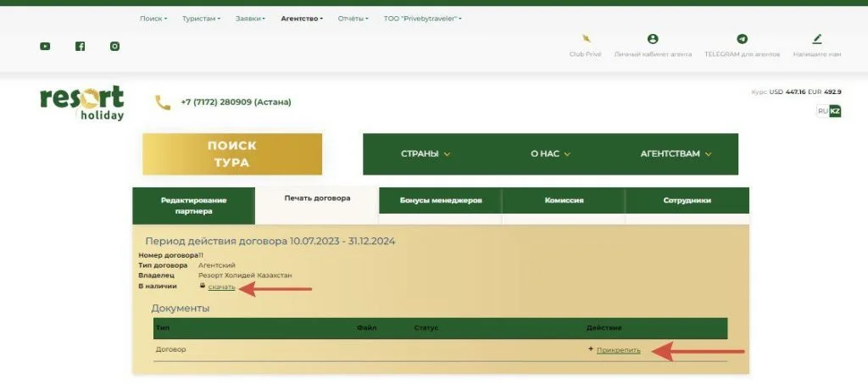Switch to Бонусы менеджеров tab
The width and height of the screenshot is (868, 384).
[441, 201]
